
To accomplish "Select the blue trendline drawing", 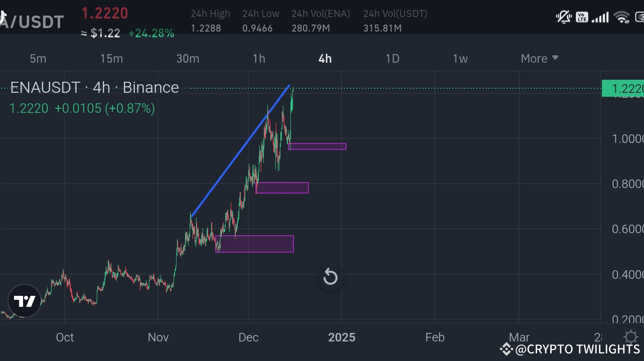I will pyautogui.click(x=241, y=150).
